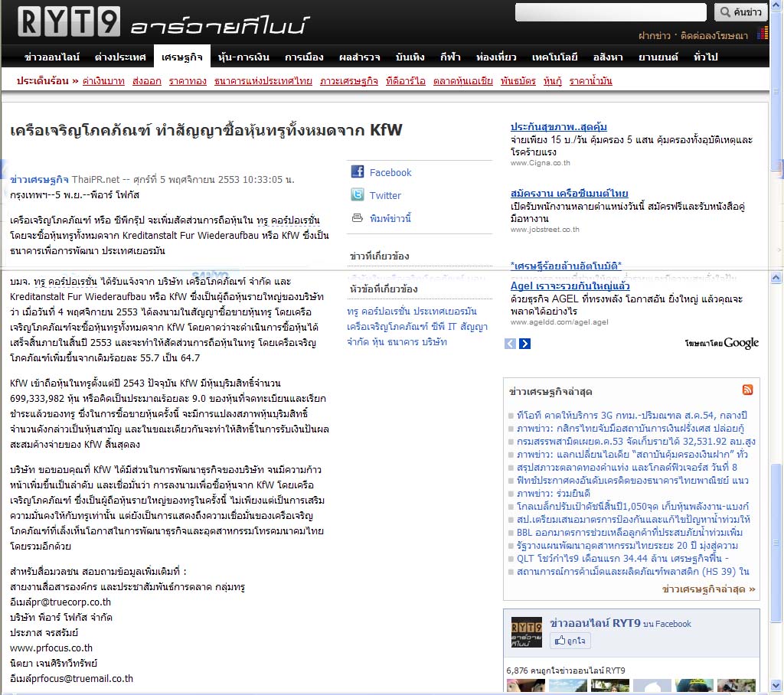Click the ทรู คอร์ปอเรชั่น link in article body

[x=289, y=220]
